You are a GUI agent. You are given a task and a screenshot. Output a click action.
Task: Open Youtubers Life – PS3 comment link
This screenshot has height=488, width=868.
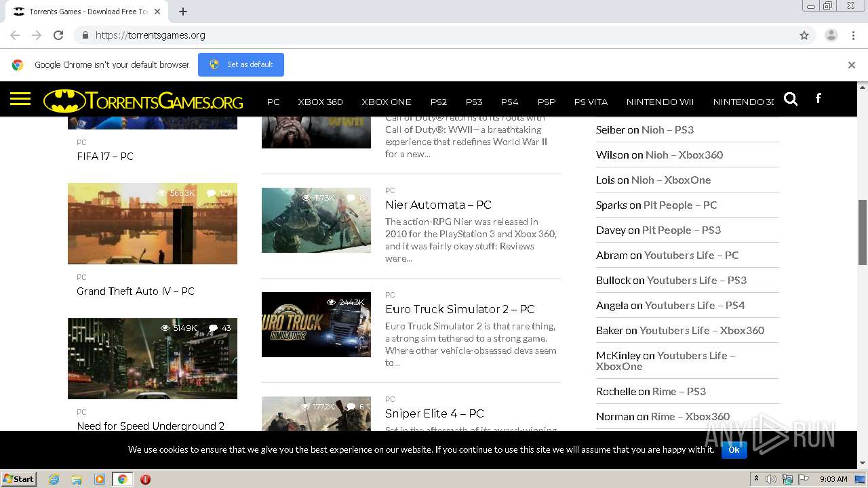coord(696,280)
